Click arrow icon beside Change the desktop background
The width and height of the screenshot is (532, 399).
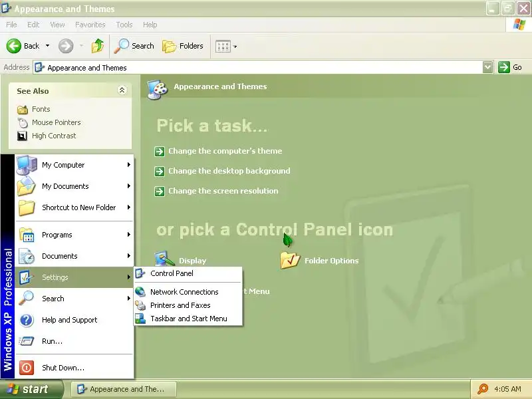click(160, 172)
